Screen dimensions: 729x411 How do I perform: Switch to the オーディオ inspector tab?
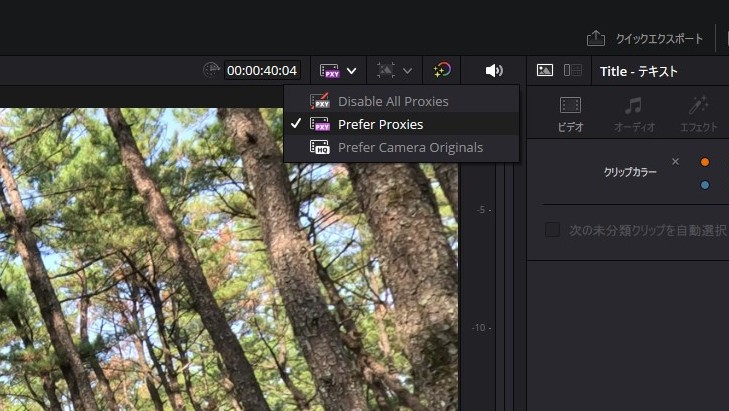pos(634,115)
